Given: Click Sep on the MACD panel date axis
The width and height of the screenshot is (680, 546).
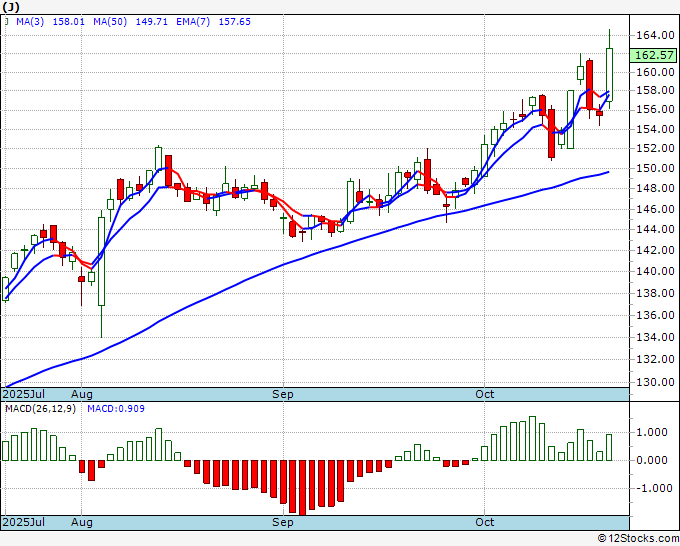Looking at the screenshot, I should (x=283, y=522).
